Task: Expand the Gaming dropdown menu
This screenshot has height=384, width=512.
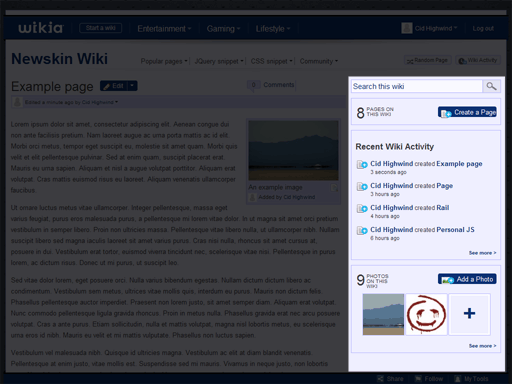Action: [223, 29]
